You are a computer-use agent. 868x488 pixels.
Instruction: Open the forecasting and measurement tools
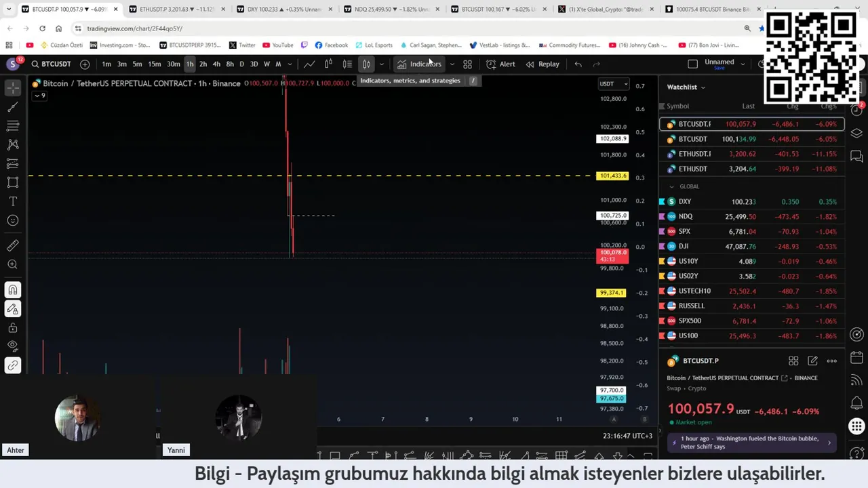(x=12, y=163)
